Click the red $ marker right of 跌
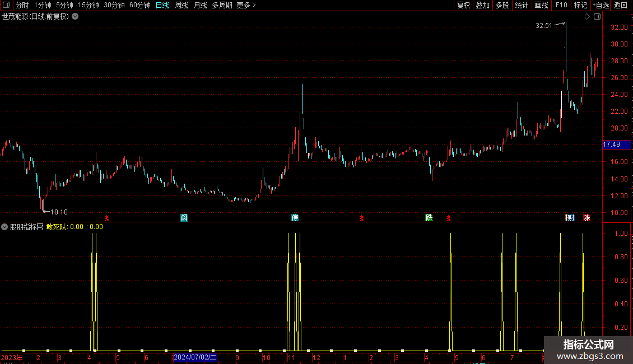The width and height of the screenshot is (633, 364). pyautogui.click(x=449, y=218)
